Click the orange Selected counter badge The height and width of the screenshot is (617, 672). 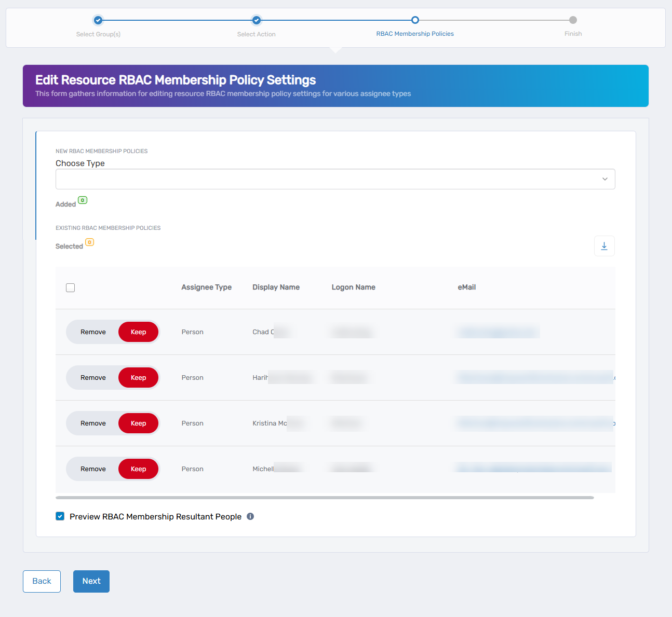[x=89, y=242]
